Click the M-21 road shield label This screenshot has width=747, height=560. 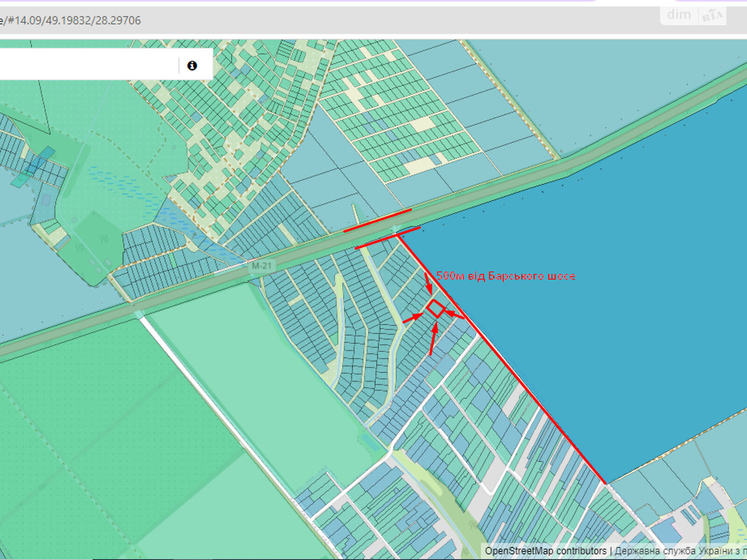pyautogui.click(x=261, y=266)
